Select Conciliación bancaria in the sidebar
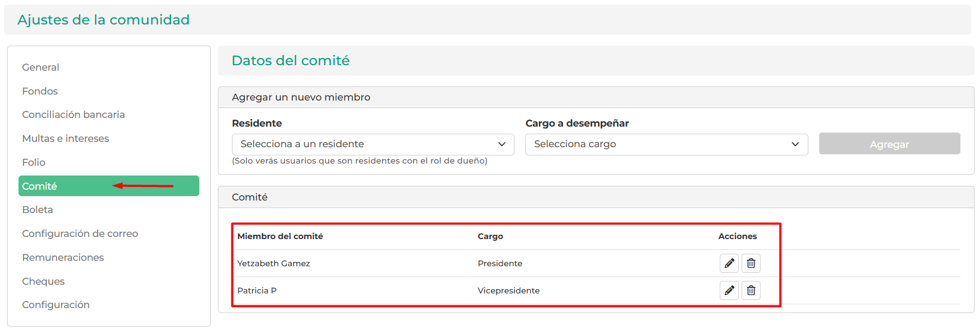Screen dimensions: 980x332 point(73,115)
